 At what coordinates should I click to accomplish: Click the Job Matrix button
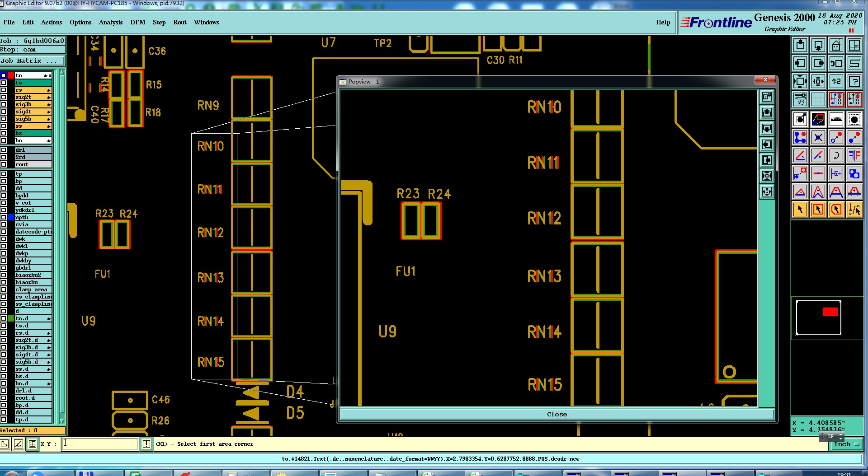[x=33, y=61]
